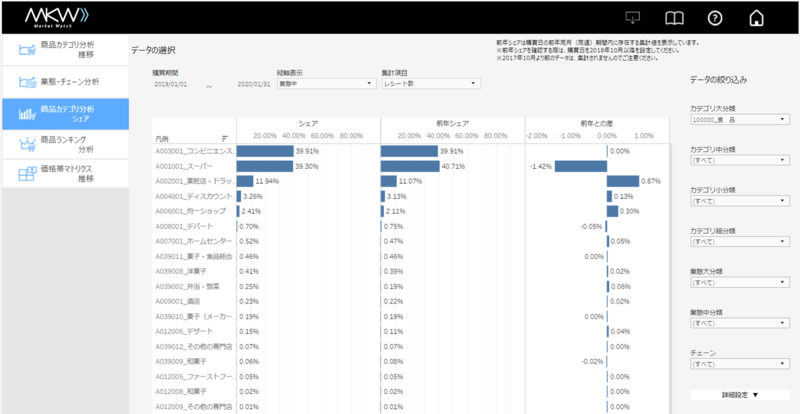Click the sort icon beside 凡例 header
The width and height of the screenshot is (800, 414).
tap(225, 138)
